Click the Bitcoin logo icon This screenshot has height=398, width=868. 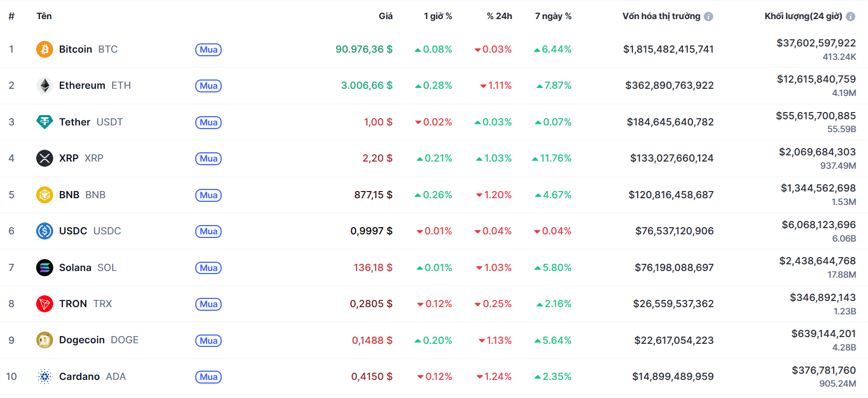point(44,50)
